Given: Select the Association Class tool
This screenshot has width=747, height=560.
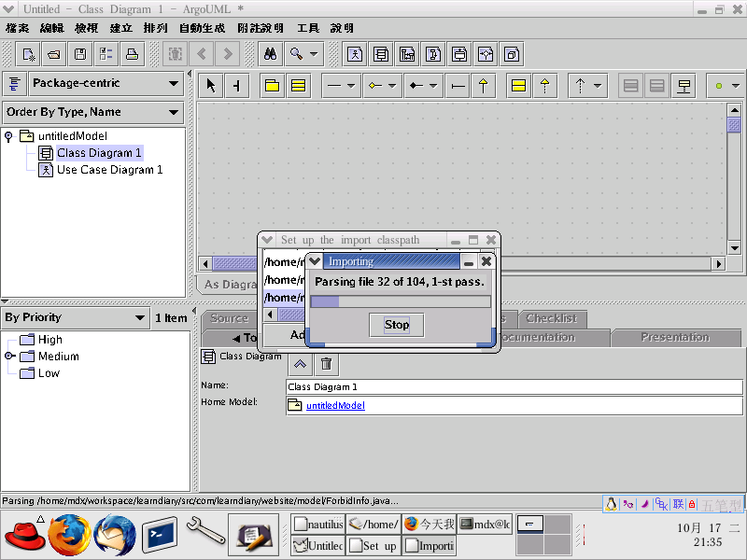Looking at the screenshot, I should pos(684,86).
